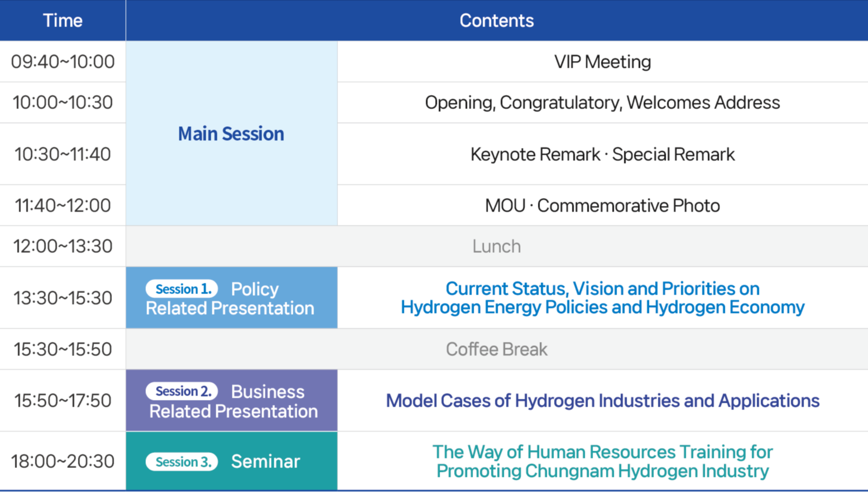Select the Main Session cell
Image resolution: width=868 pixels, height=495 pixels.
pos(231,133)
